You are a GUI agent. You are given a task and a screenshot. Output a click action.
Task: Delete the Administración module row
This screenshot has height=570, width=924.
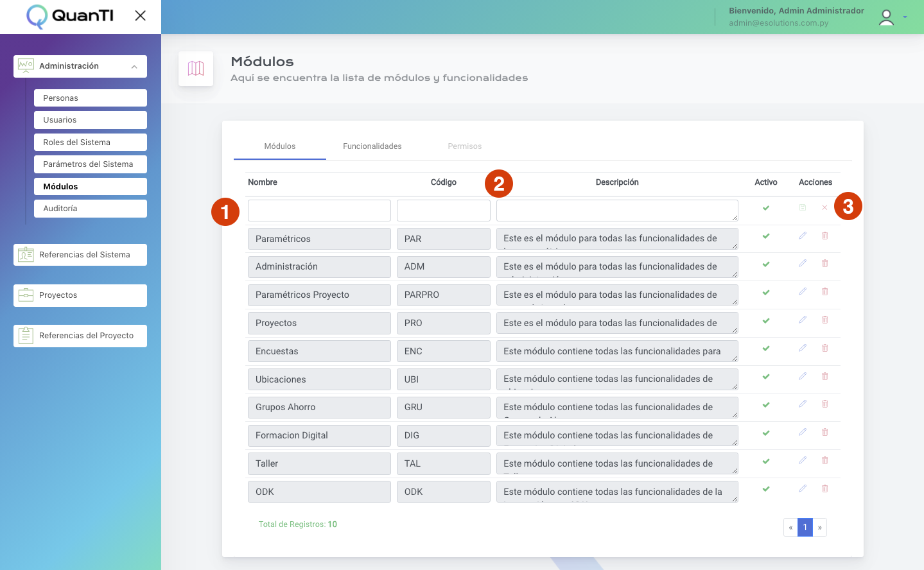click(825, 263)
